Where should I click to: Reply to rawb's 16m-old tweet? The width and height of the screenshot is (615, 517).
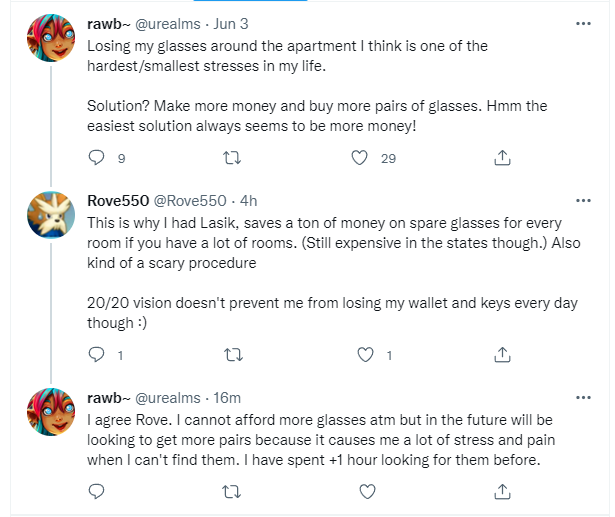[x=96, y=491]
